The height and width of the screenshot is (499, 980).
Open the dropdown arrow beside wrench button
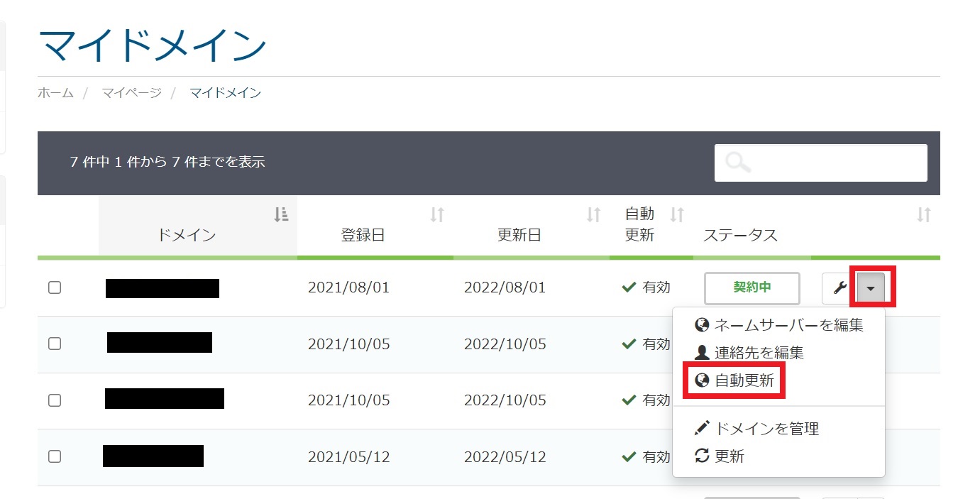pyautogui.click(x=871, y=287)
